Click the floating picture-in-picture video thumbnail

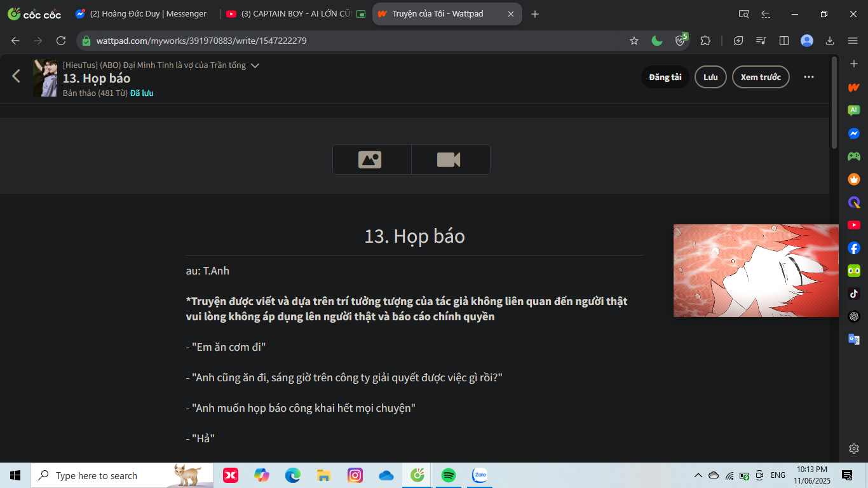[x=756, y=271]
